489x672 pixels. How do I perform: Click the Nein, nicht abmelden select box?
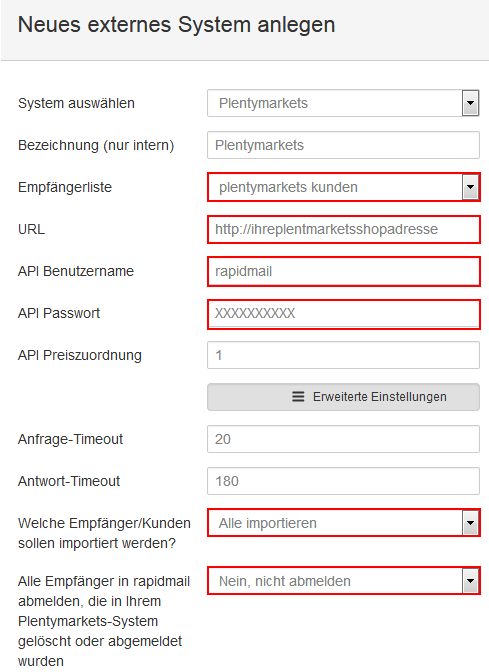(x=343, y=582)
